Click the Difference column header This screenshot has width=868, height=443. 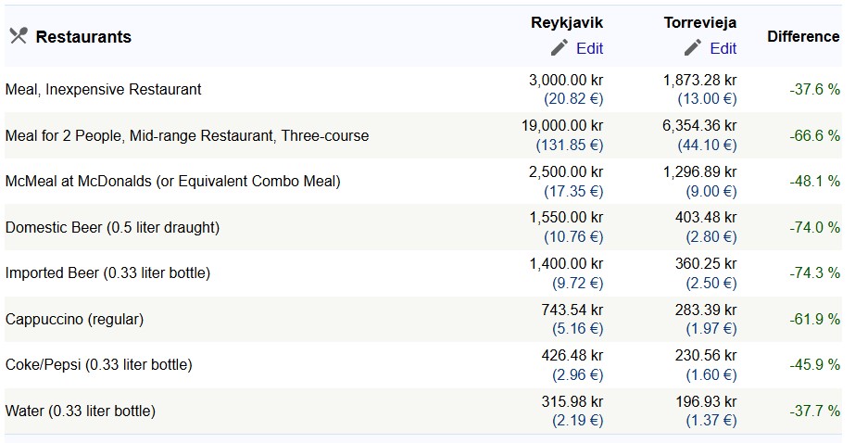coord(803,36)
